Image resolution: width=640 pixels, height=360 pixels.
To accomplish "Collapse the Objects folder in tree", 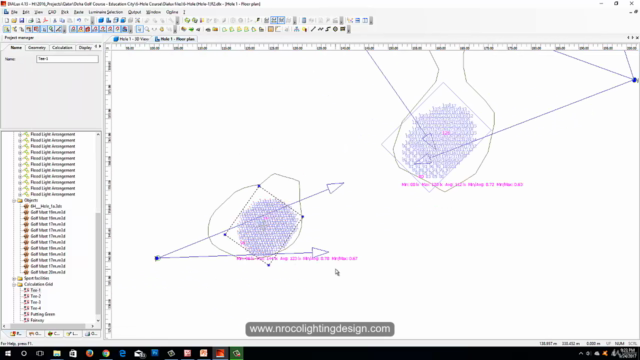I will (14, 200).
